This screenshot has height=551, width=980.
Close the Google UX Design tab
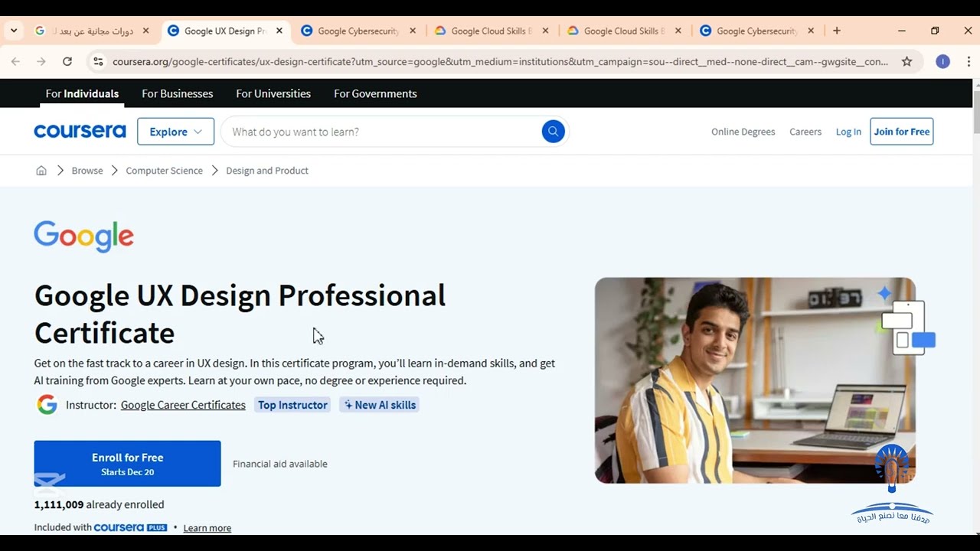pyautogui.click(x=279, y=31)
